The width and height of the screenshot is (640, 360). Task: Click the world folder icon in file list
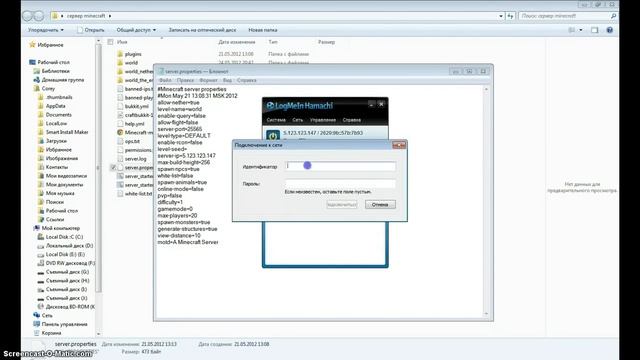[120, 62]
